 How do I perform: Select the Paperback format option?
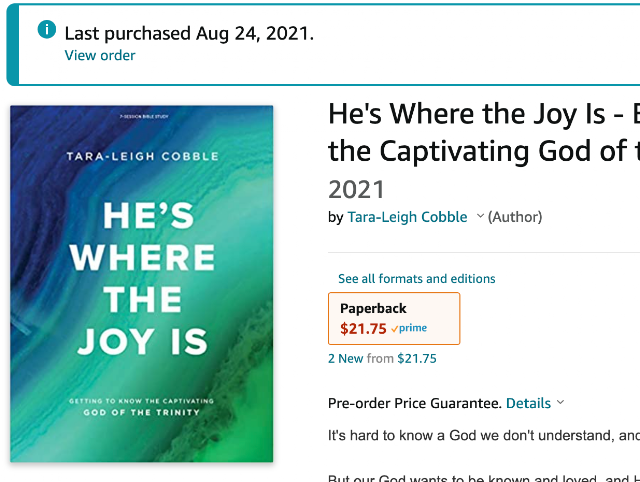(x=394, y=318)
